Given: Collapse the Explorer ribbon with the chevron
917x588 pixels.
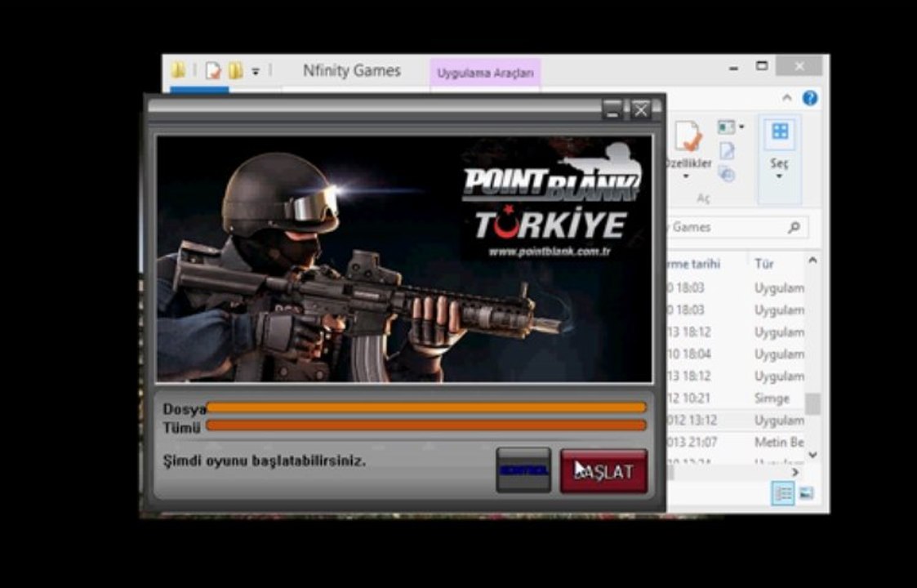Looking at the screenshot, I should tap(787, 98).
